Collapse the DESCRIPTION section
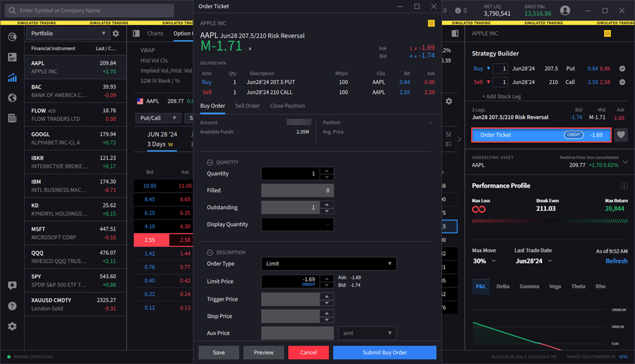 pos(210,253)
